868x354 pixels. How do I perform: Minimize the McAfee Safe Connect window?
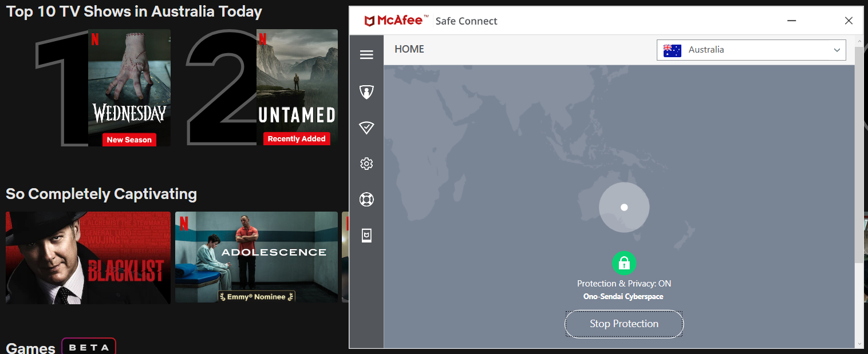coord(791,21)
